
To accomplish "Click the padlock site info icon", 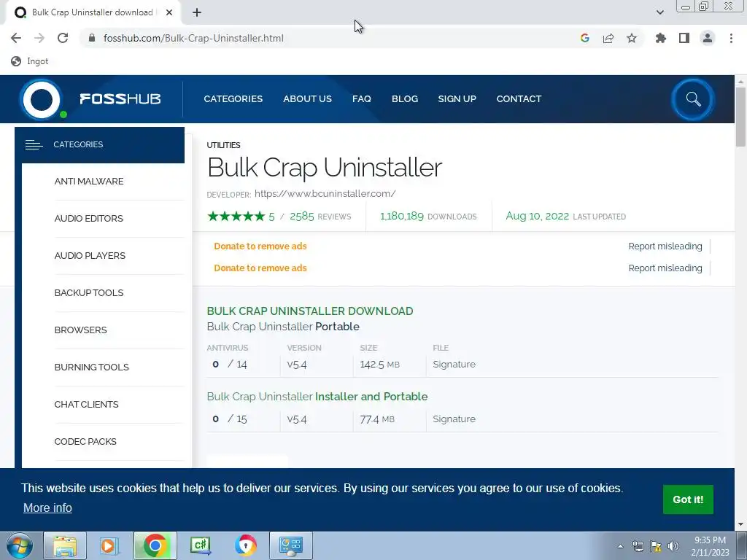I will click(x=93, y=38).
